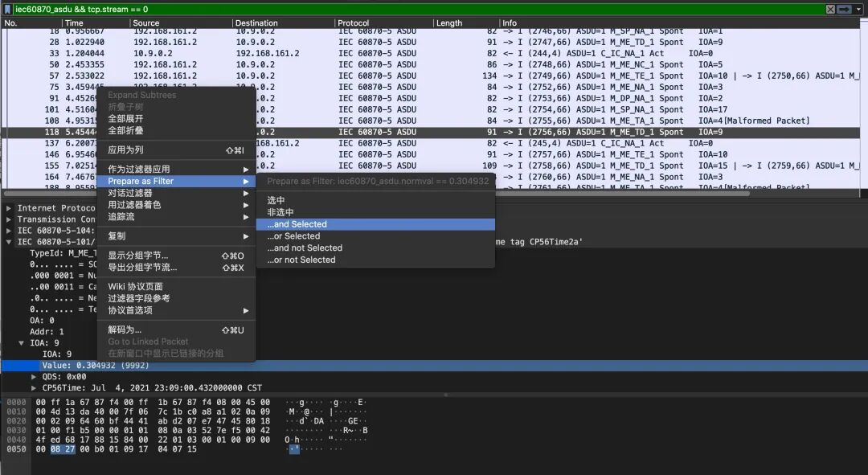Choose 解码为... from the context menu
868x475 pixels.
coord(176,330)
